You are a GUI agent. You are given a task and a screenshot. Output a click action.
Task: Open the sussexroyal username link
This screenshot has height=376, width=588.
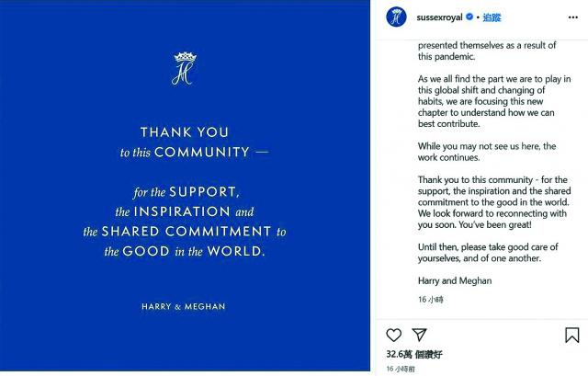[439, 17]
